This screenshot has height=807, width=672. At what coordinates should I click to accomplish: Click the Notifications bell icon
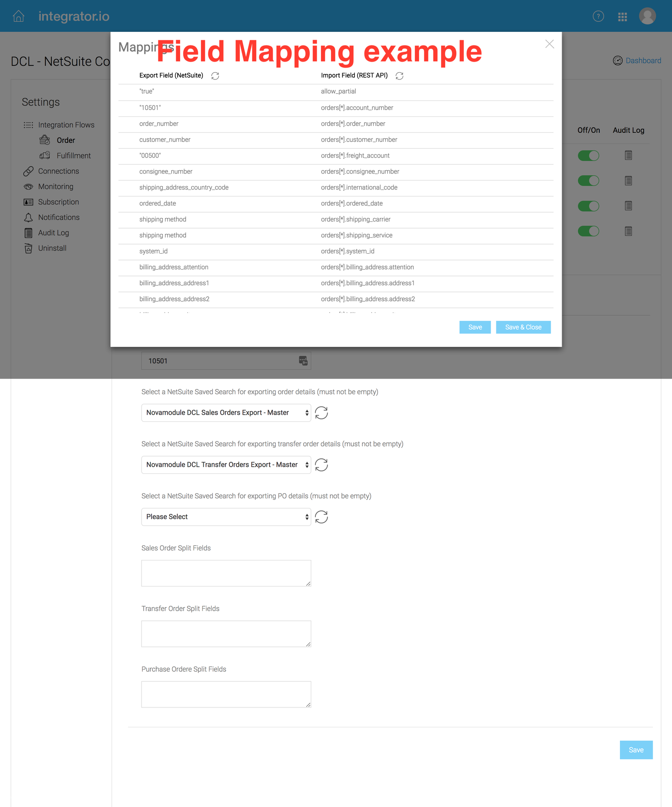coord(28,217)
